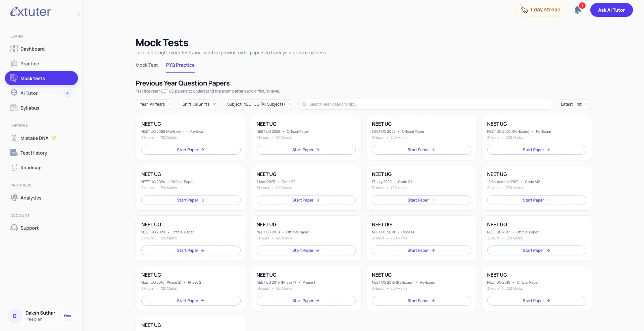
Task: Select the PYQ Practice tab
Action: click(x=180, y=65)
